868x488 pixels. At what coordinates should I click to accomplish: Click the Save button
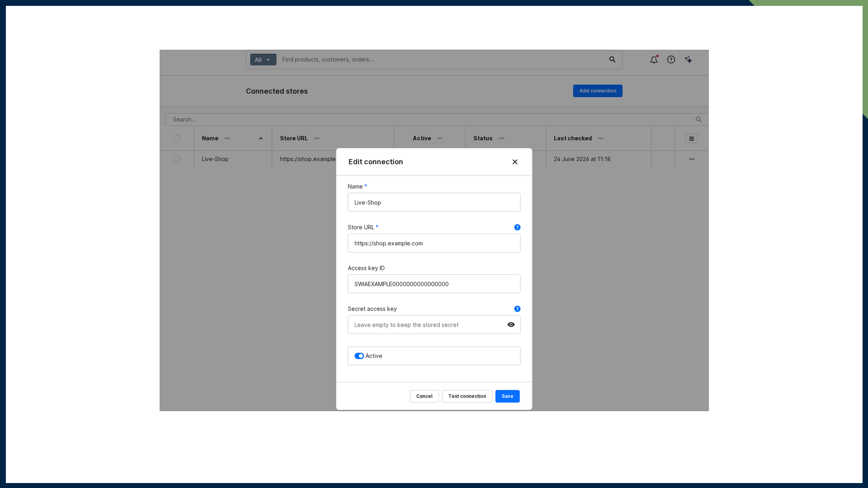click(x=507, y=396)
